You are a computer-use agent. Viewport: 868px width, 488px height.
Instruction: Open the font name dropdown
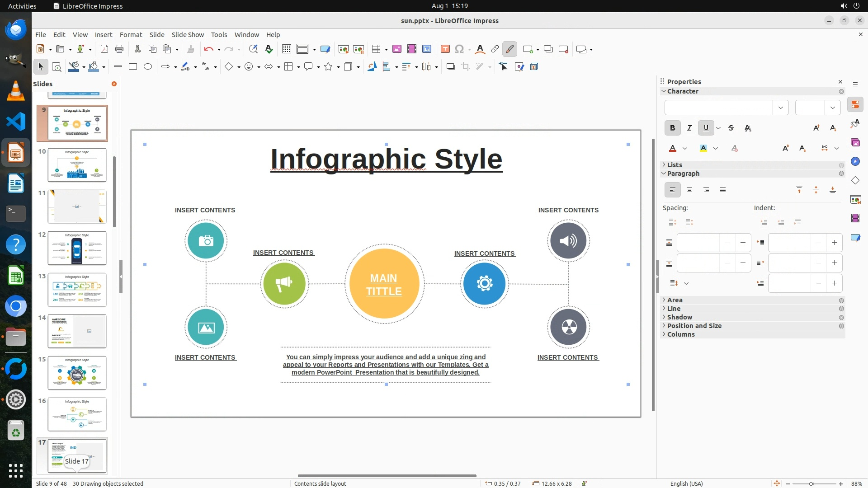pos(780,108)
